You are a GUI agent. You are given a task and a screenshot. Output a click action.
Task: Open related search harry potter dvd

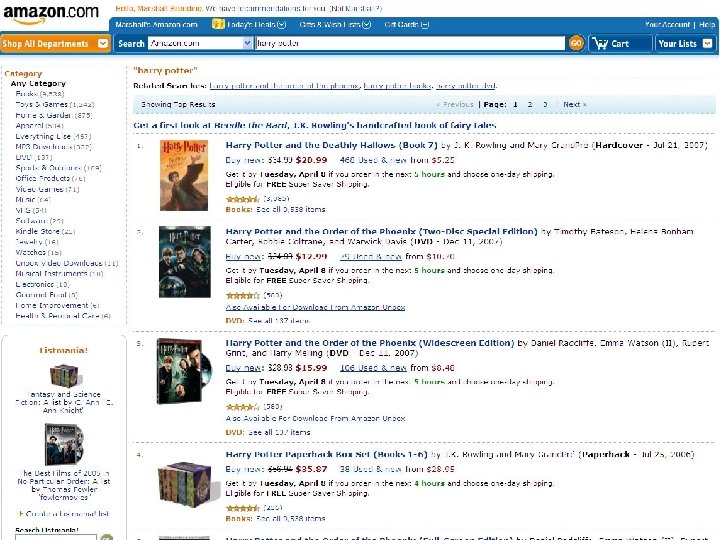[x=466, y=85]
